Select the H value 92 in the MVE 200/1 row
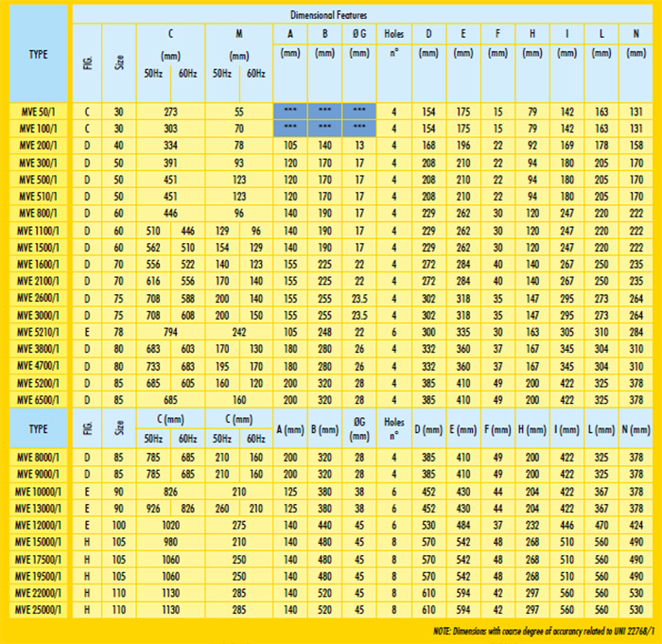 [532, 146]
